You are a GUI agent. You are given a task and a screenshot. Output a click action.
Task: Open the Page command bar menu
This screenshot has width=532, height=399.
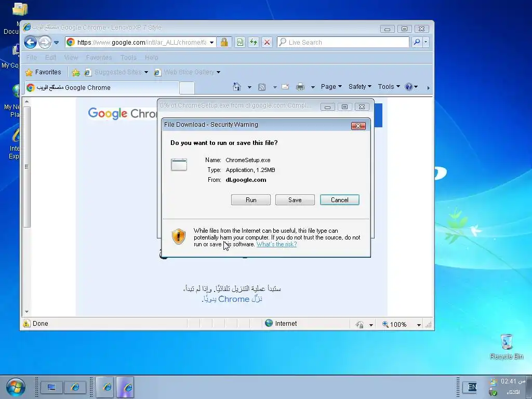331,87
